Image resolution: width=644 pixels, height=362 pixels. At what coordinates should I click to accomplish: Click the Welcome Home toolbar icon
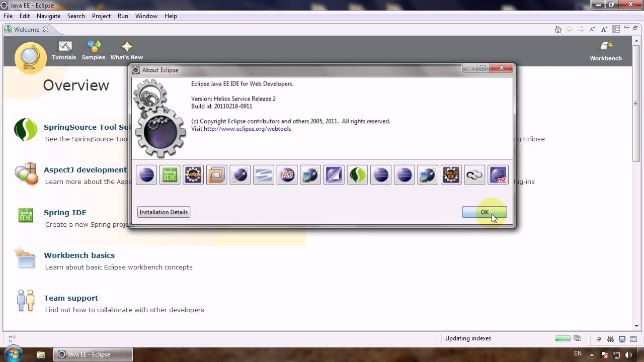pyautogui.click(x=558, y=29)
